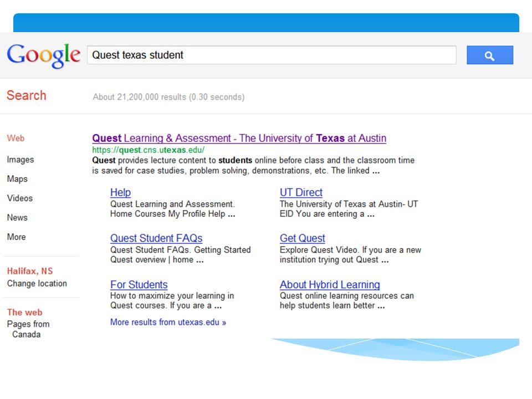Open the Quest Student FAQs sitelink
Viewport: 532px width, 399px height.
[156, 238]
